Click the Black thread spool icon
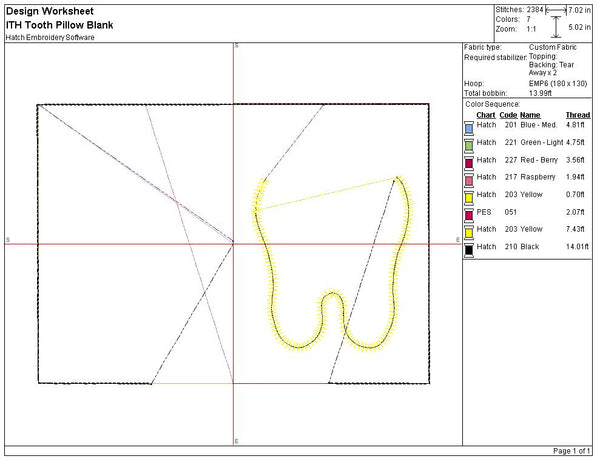This screenshot has height=462, width=600. [x=468, y=248]
